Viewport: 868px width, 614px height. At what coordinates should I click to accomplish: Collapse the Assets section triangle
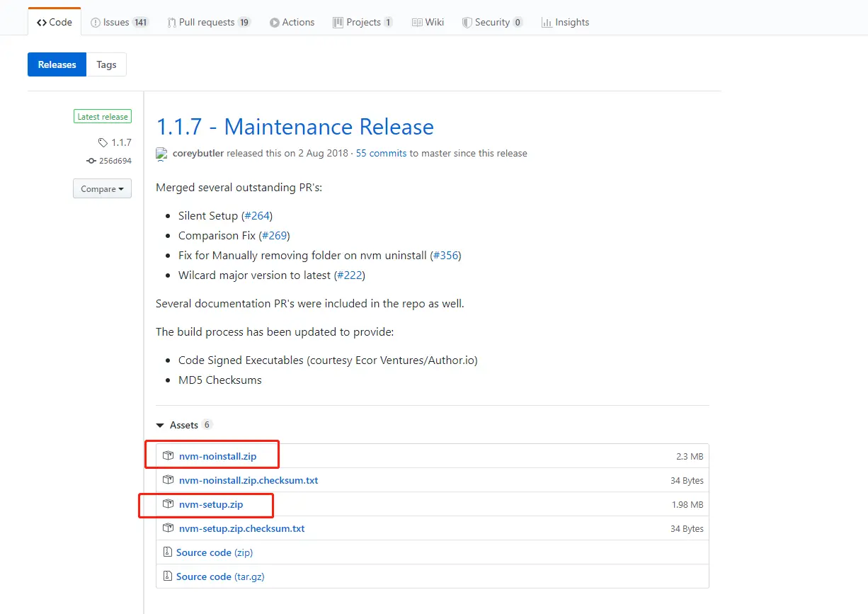pos(160,425)
